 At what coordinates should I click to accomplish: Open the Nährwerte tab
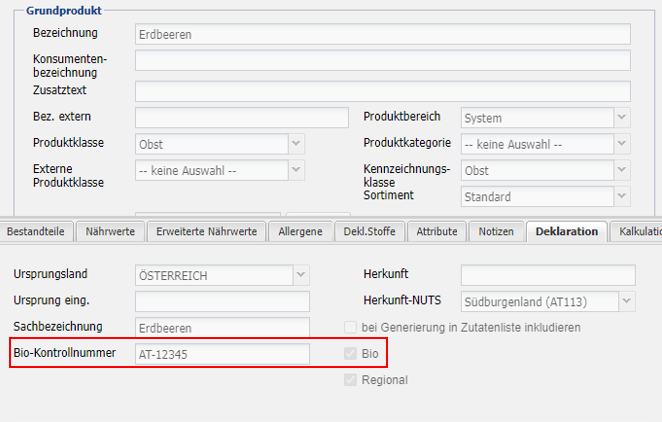(x=109, y=231)
